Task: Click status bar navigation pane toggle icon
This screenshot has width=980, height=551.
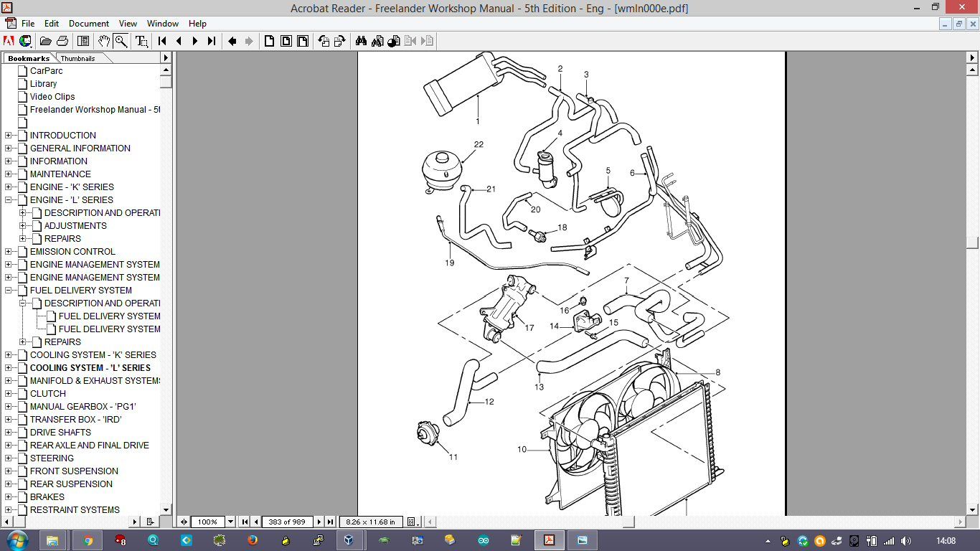Action: [x=184, y=522]
